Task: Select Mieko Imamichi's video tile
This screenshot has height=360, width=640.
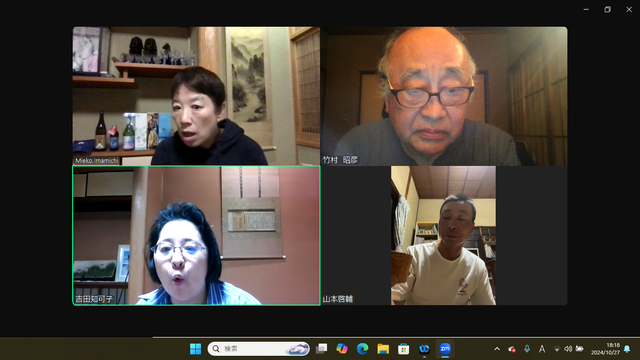Action: 196,96
